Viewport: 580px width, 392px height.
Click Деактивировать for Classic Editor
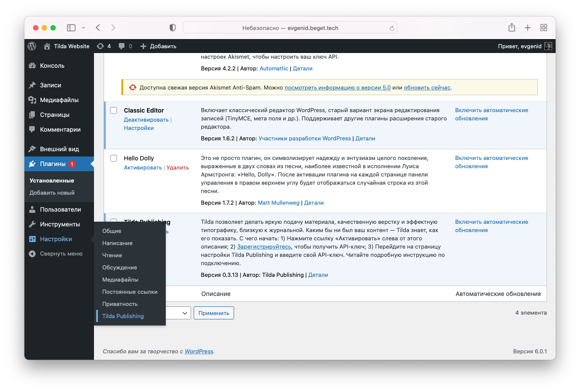pyautogui.click(x=146, y=120)
